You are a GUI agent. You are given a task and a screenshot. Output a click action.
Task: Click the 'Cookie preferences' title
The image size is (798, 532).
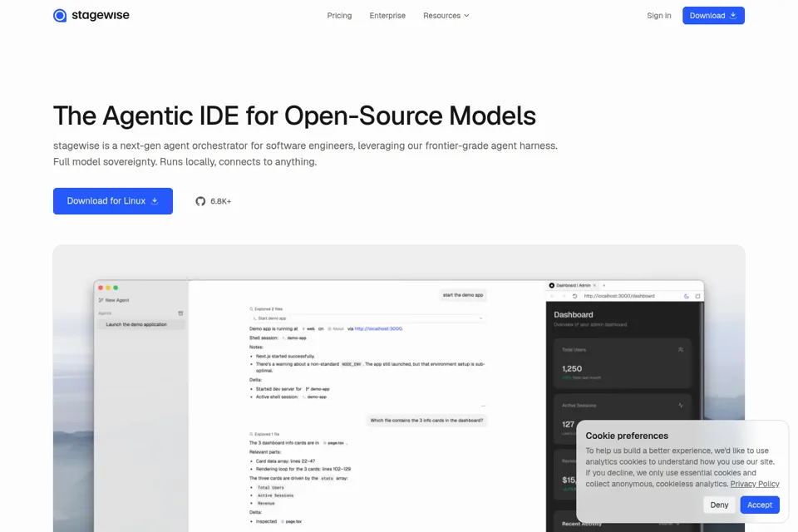point(627,436)
